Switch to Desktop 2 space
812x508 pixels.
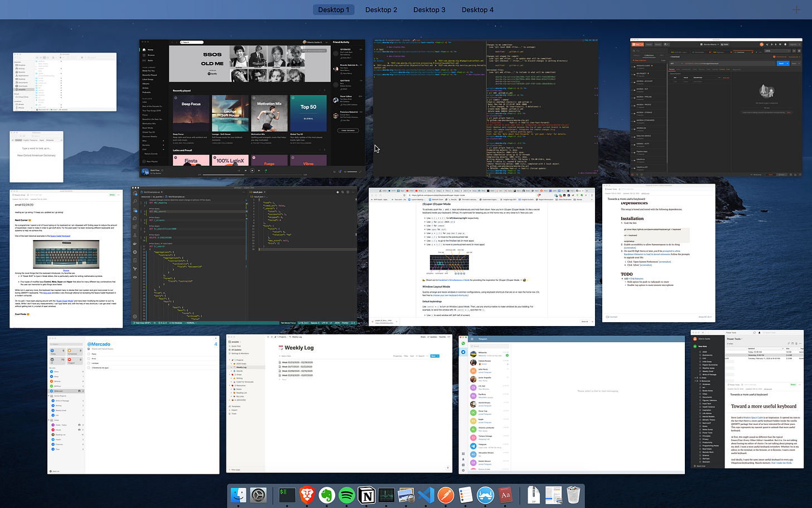[381, 9]
